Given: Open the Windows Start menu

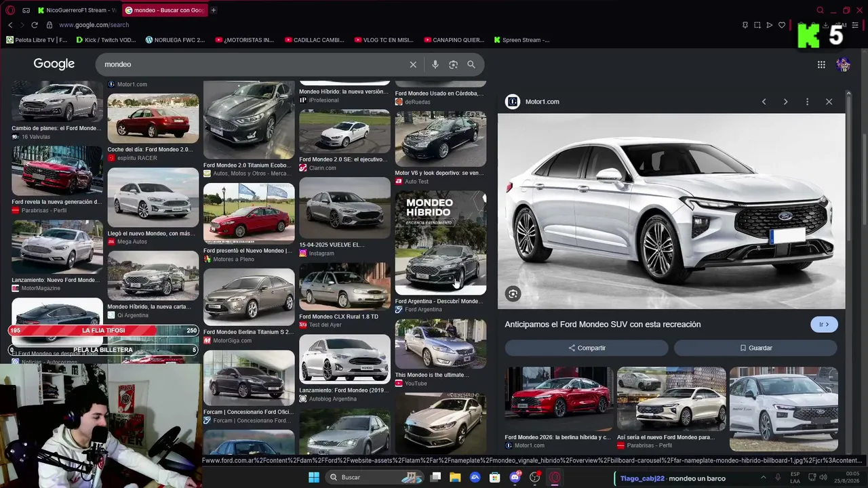Looking at the screenshot, I should 314,477.
